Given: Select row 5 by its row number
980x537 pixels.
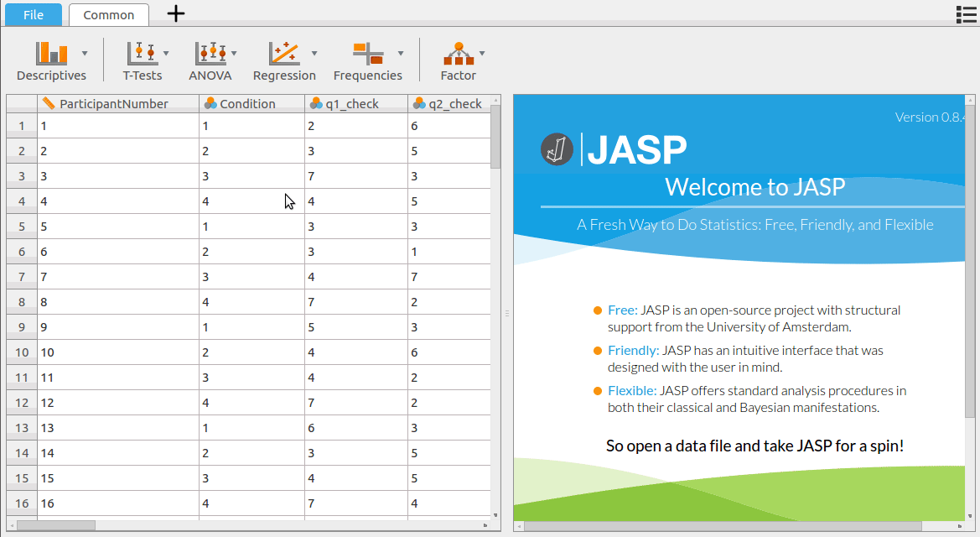Looking at the screenshot, I should point(21,226).
